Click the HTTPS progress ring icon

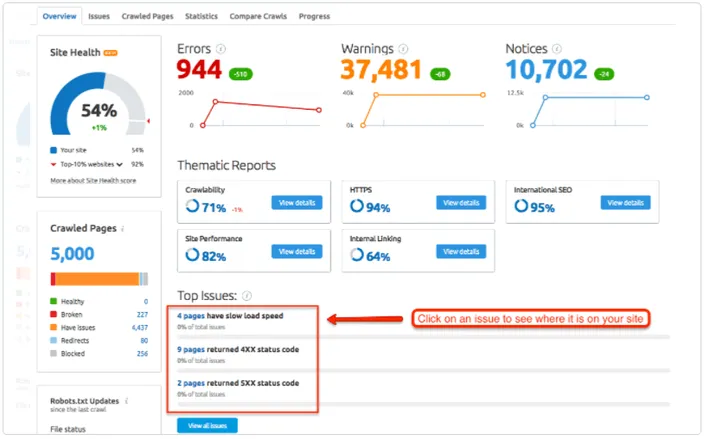(356, 206)
